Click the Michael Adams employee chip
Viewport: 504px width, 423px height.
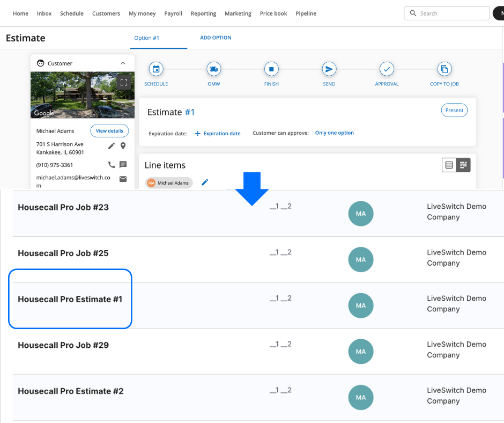169,183
